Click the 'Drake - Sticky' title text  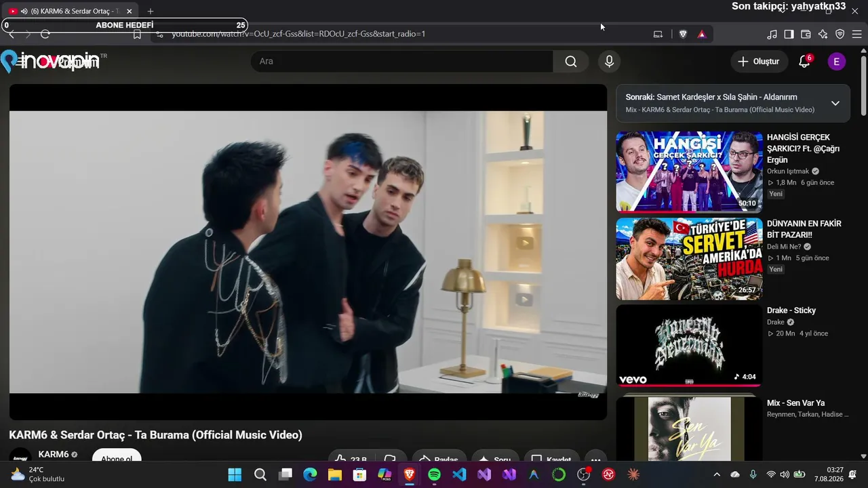tap(791, 310)
